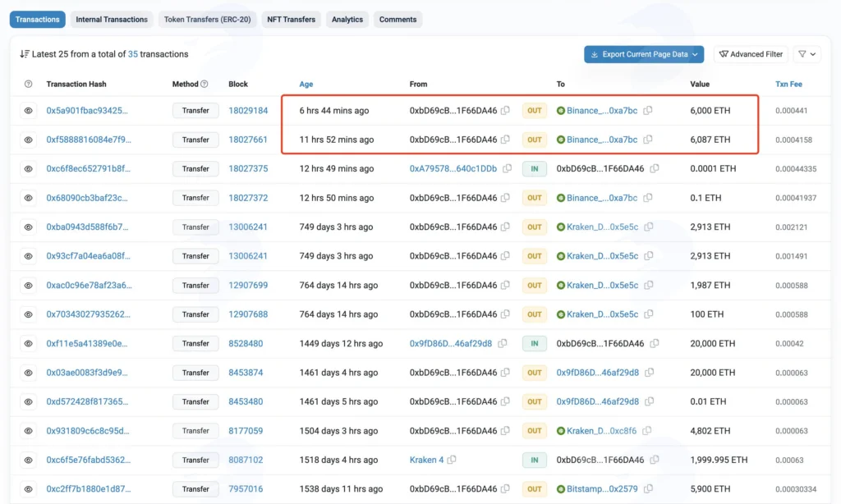
Task: Click OUT badge in 6,000 ETH row
Action: tap(534, 111)
